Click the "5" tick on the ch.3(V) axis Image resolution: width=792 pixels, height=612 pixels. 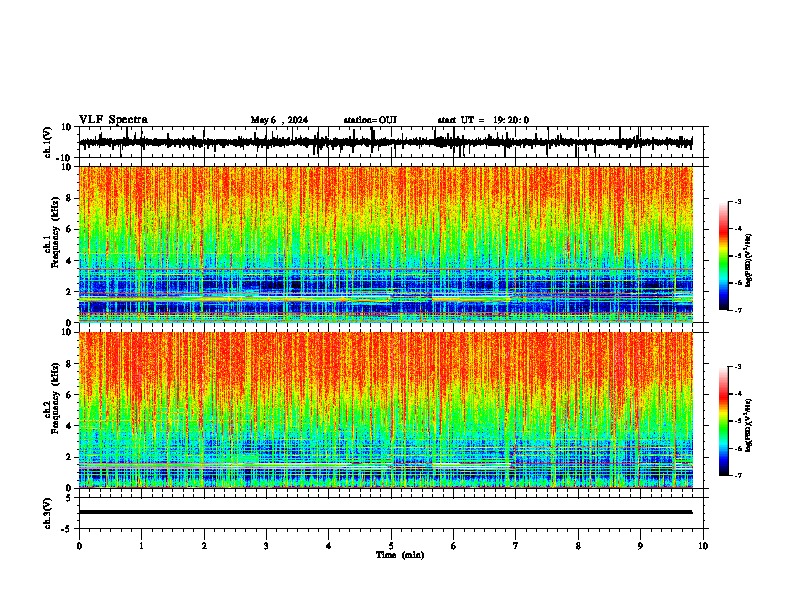coord(69,497)
